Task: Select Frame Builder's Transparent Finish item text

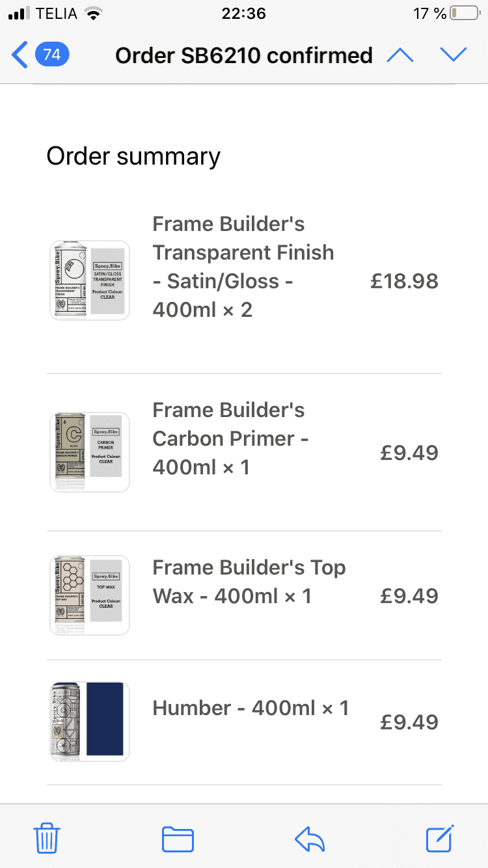Action: pos(243,267)
